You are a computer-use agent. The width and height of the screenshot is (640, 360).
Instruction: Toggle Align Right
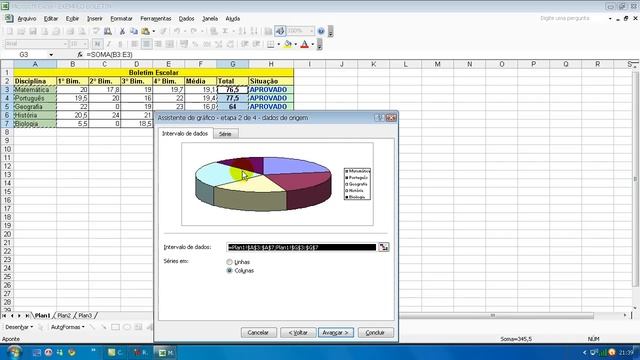tap(158, 44)
